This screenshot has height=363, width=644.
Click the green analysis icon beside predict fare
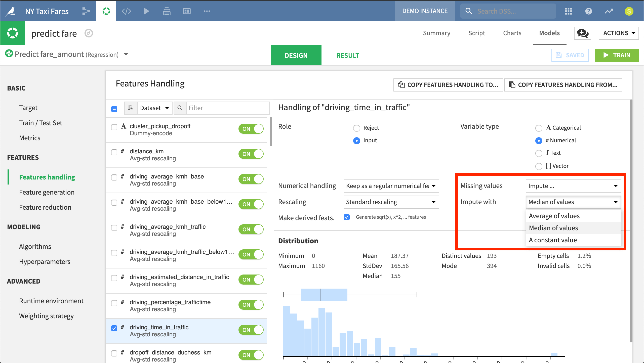click(13, 33)
